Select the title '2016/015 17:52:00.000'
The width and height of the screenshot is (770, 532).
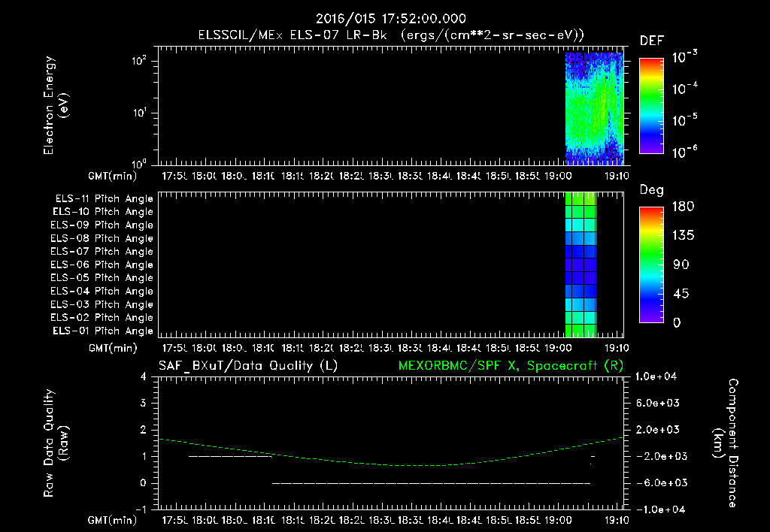[x=391, y=19]
